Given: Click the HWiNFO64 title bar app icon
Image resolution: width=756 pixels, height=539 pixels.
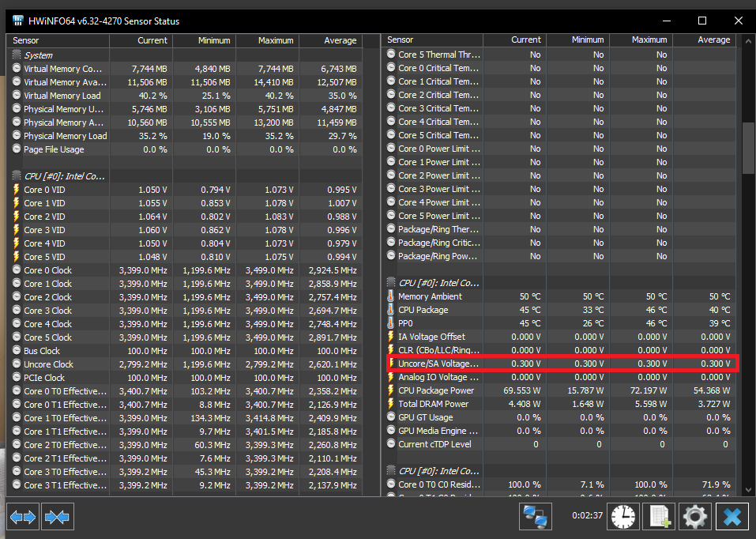Looking at the screenshot, I should pos(18,21).
